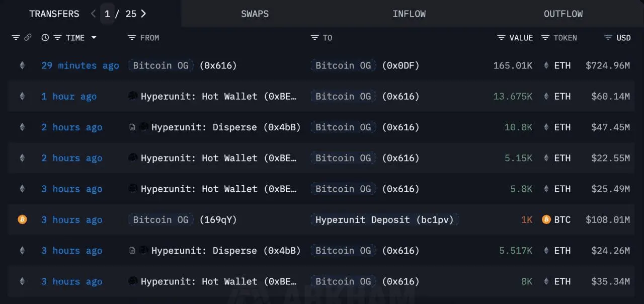This screenshot has width=644, height=304.
Task: Click the orange Bitcoin chain icon in BTC row
Action: [22, 219]
